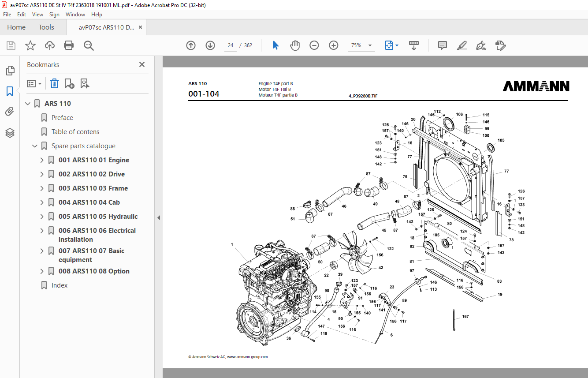Open the find text magnifier tool
Viewport: 588px width, 378px height.
[89, 45]
